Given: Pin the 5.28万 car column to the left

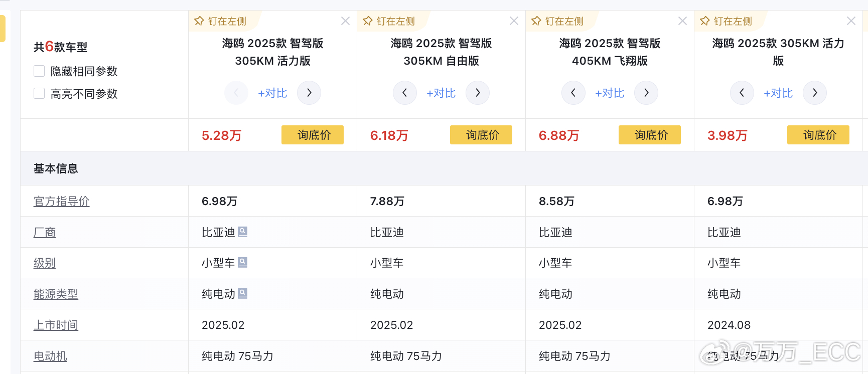Looking at the screenshot, I should tap(220, 21).
